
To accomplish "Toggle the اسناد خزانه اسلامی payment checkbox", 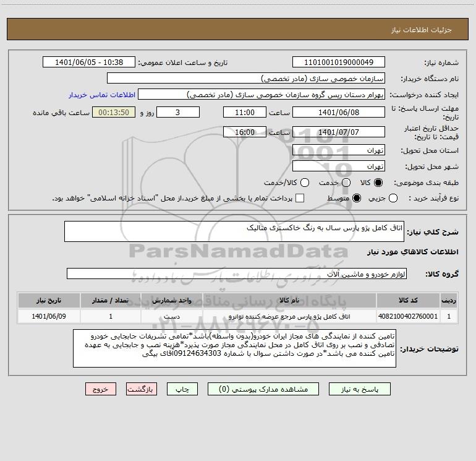I will [x=300, y=198].
